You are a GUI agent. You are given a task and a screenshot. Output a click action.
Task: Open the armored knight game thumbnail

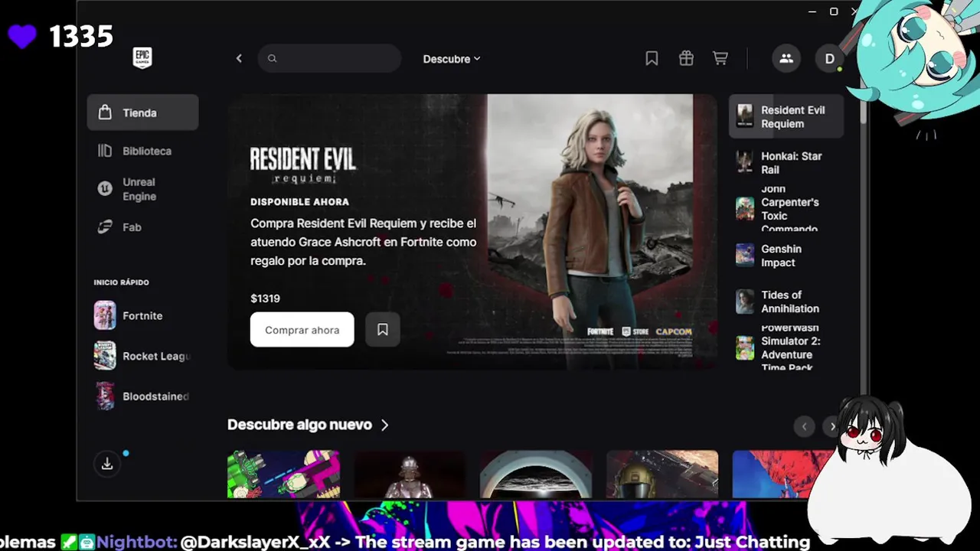pyautogui.click(x=410, y=474)
